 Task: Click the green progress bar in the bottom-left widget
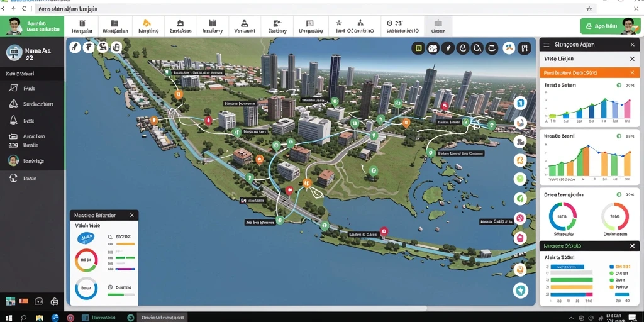[126, 257]
